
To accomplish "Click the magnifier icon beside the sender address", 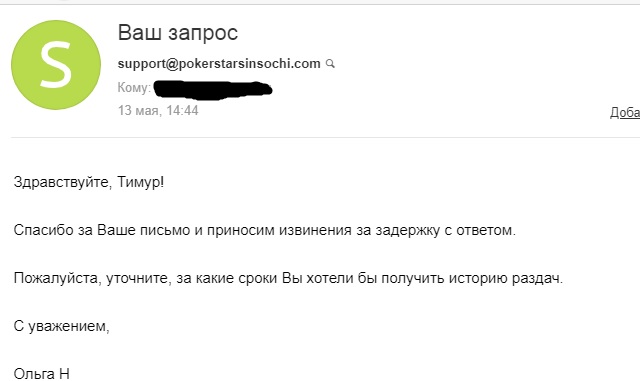I will point(330,64).
